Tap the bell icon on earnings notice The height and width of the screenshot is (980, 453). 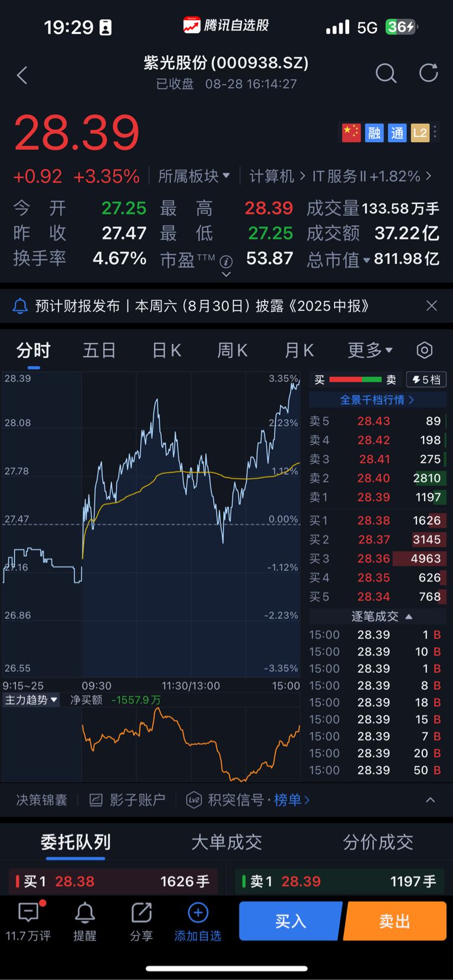(20, 306)
